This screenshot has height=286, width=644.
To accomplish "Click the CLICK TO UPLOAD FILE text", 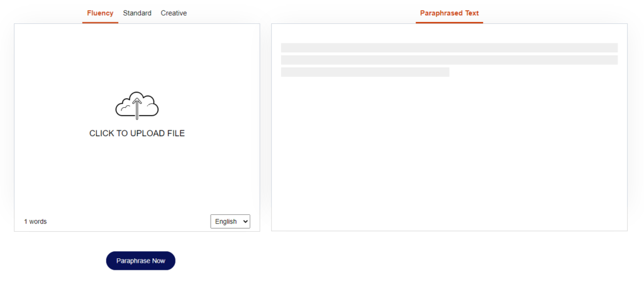I will pos(137,134).
